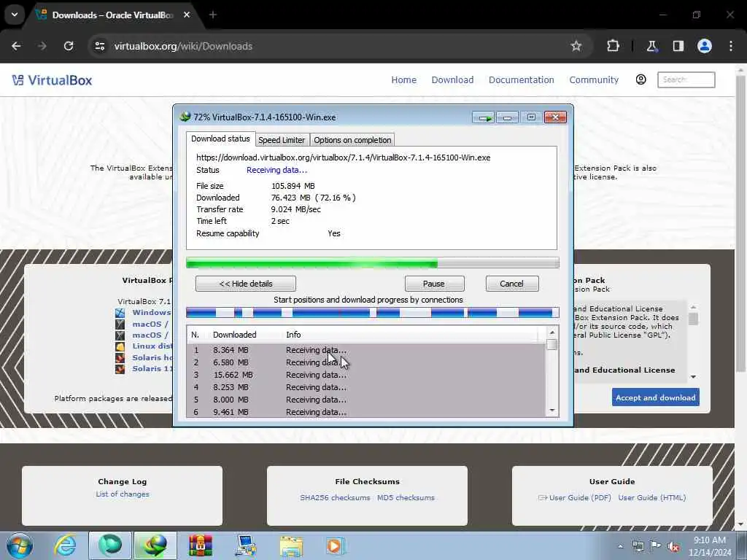Open Options on completion tab
The width and height of the screenshot is (747, 560).
click(352, 140)
